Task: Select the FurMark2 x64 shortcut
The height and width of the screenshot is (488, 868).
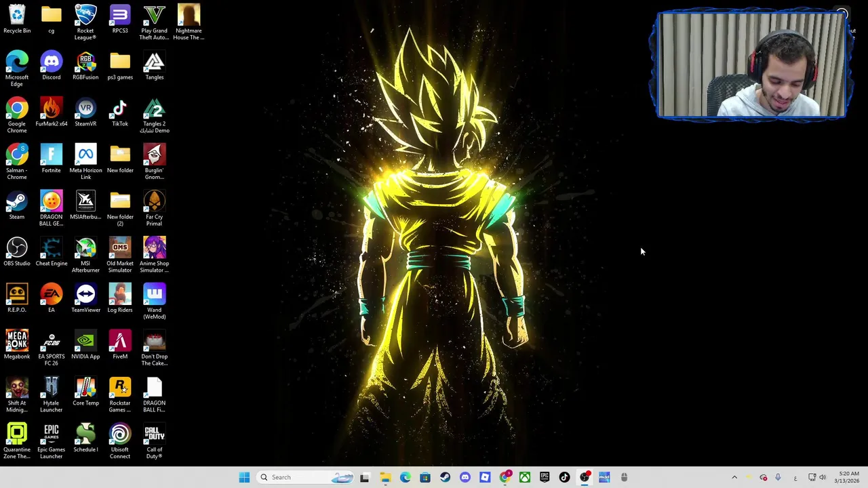Action: [x=51, y=112]
